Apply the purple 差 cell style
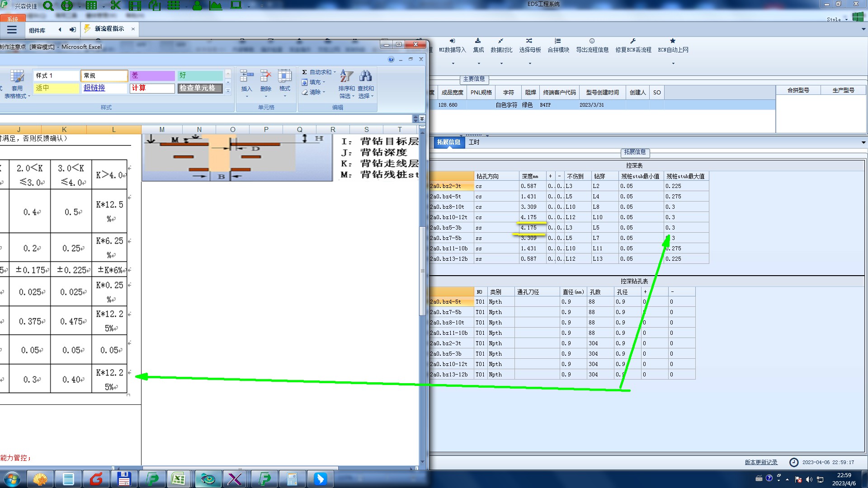The image size is (868, 488). [x=152, y=75]
